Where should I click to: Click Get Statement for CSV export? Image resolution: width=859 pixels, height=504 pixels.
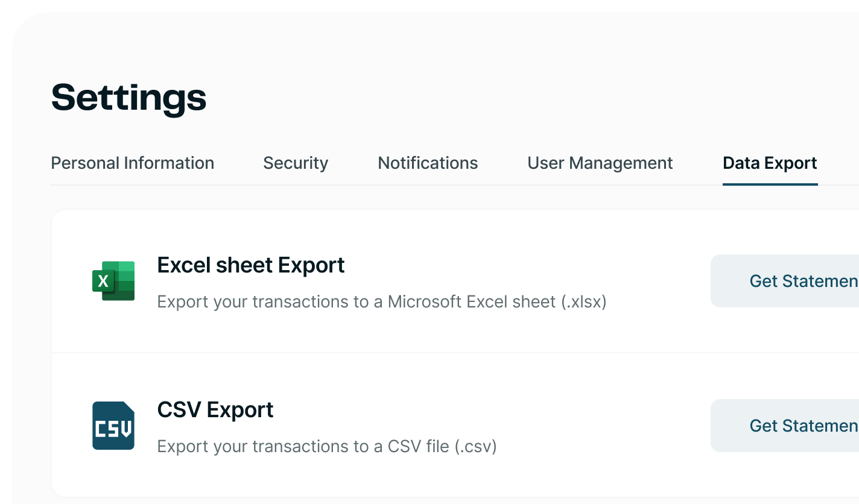(x=802, y=426)
